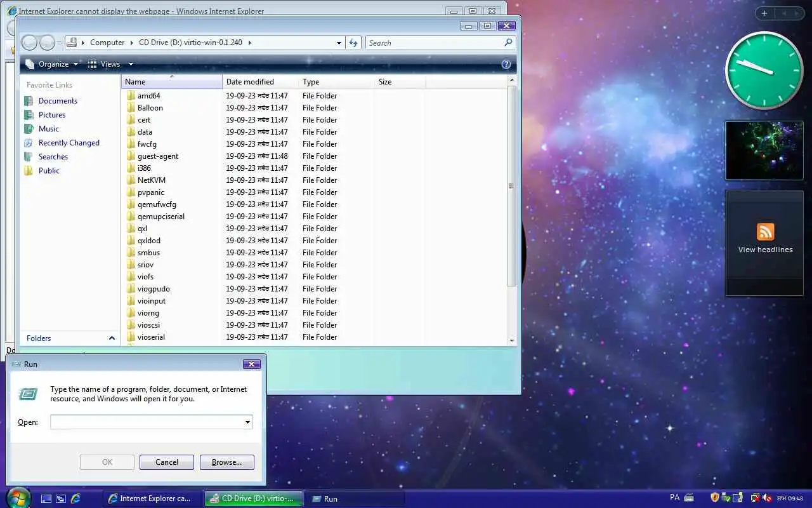Click the Explorer Back navigation button

(29, 43)
